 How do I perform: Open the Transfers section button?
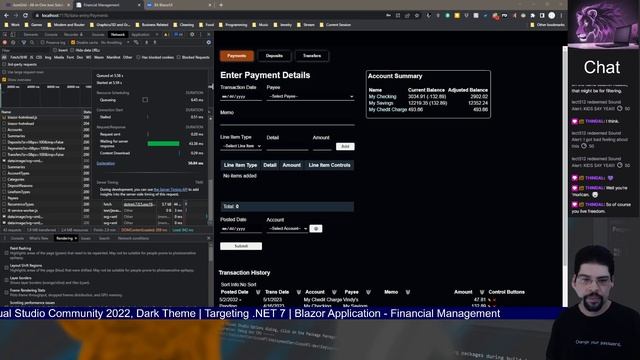point(312,56)
